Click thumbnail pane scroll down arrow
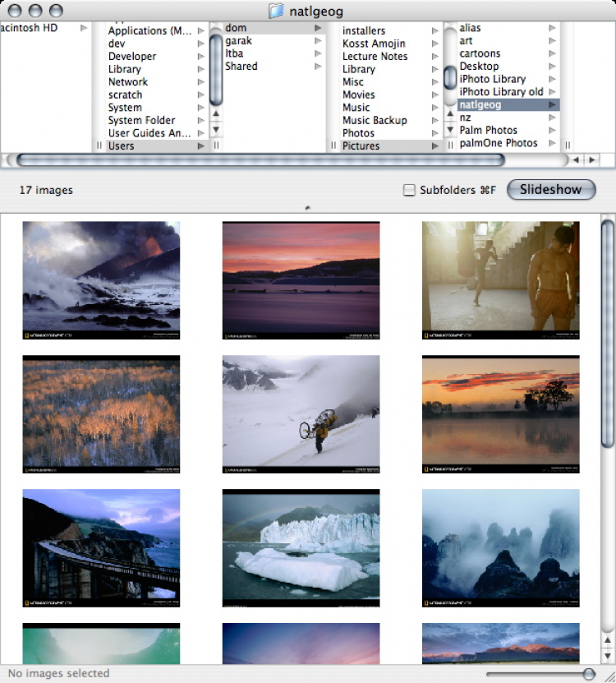Image resolution: width=616 pixels, height=683 pixels. click(x=608, y=656)
